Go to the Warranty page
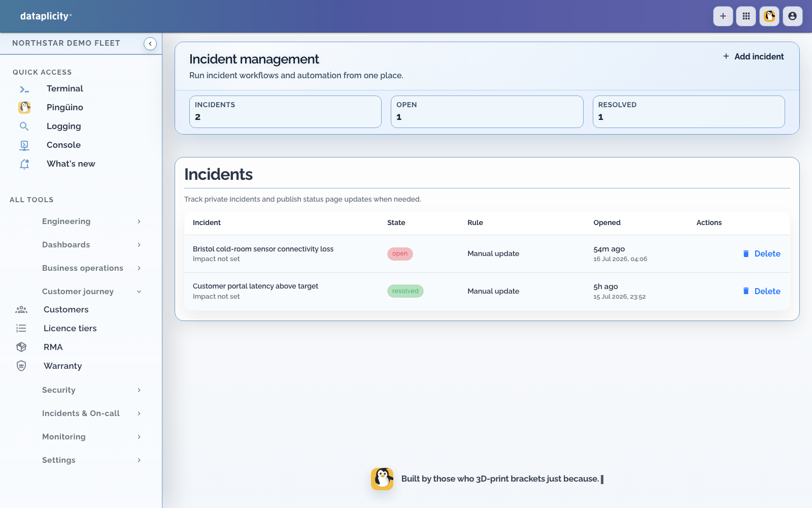 (63, 366)
